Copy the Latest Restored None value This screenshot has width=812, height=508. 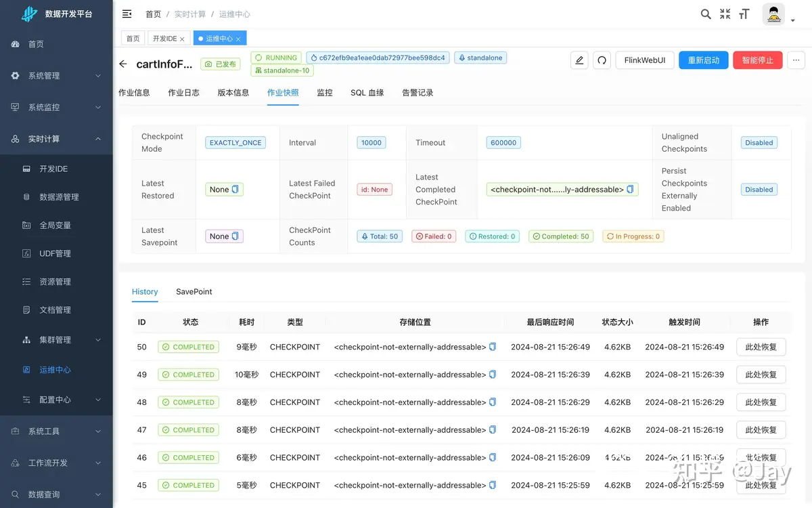click(235, 190)
